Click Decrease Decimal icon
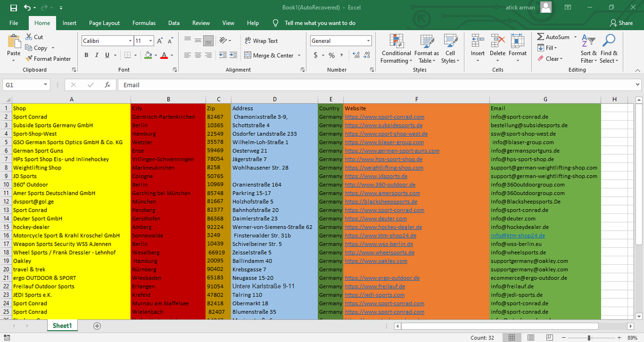This screenshot has width=644, height=342. 367,55
